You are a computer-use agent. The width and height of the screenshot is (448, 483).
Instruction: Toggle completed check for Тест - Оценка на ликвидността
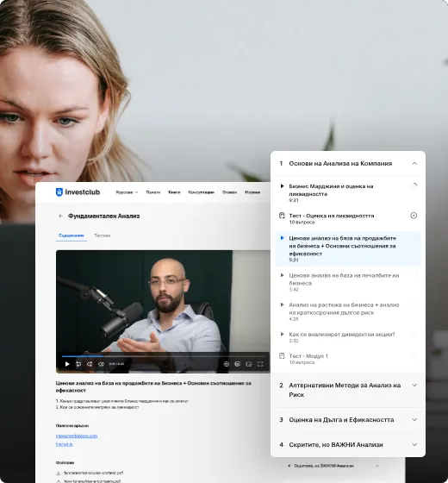[414, 216]
